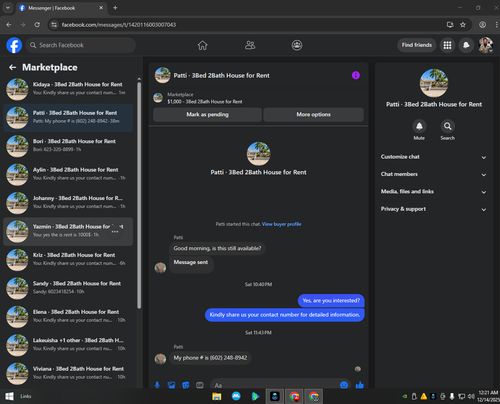
Task: Open the Elena conversation
Action: (x=68, y=317)
